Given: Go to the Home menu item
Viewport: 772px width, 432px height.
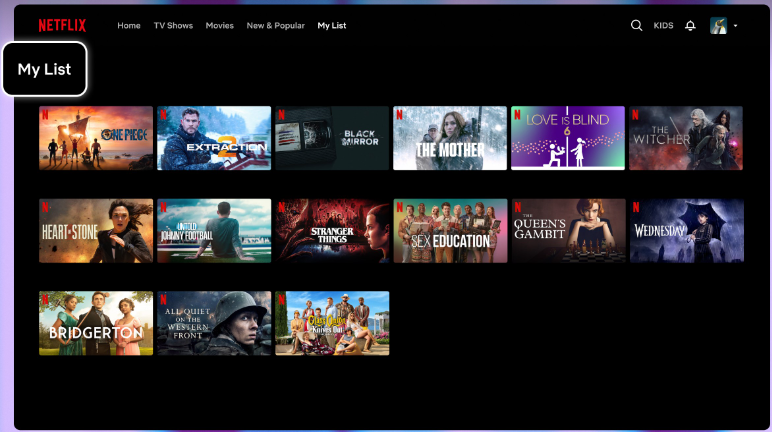Looking at the screenshot, I should click(x=129, y=26).
